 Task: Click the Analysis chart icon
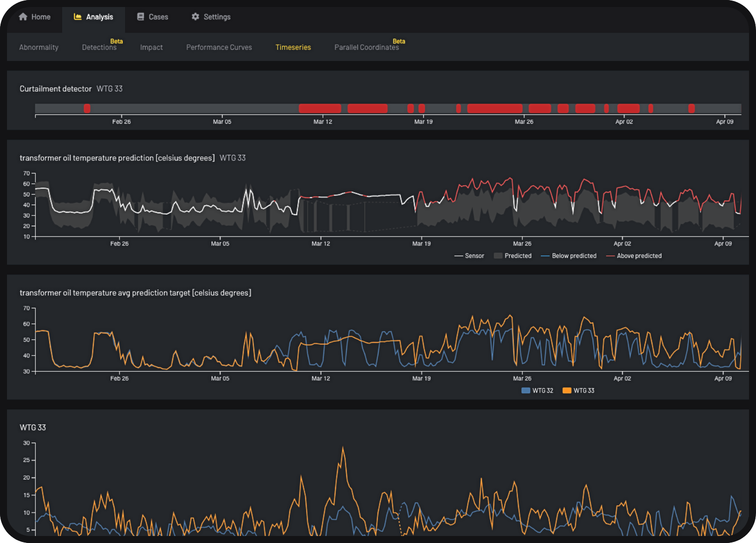(x=77, y=17)
